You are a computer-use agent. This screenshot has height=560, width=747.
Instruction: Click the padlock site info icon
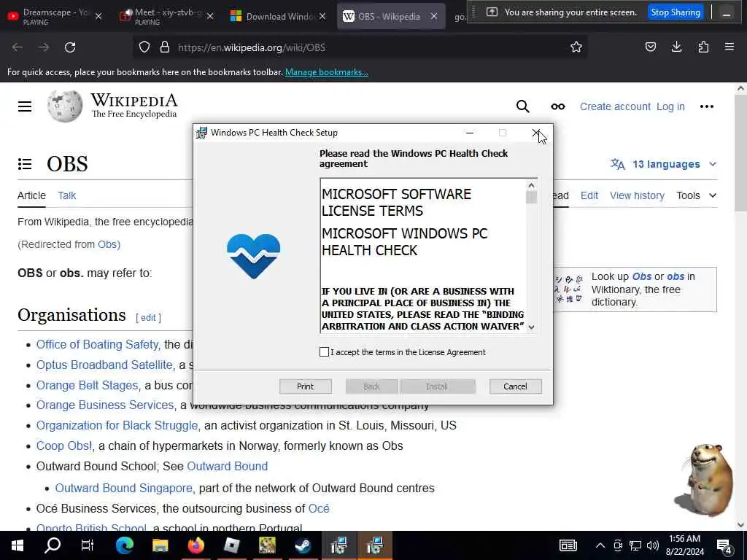pyautogui.click(x=165, y=47)
